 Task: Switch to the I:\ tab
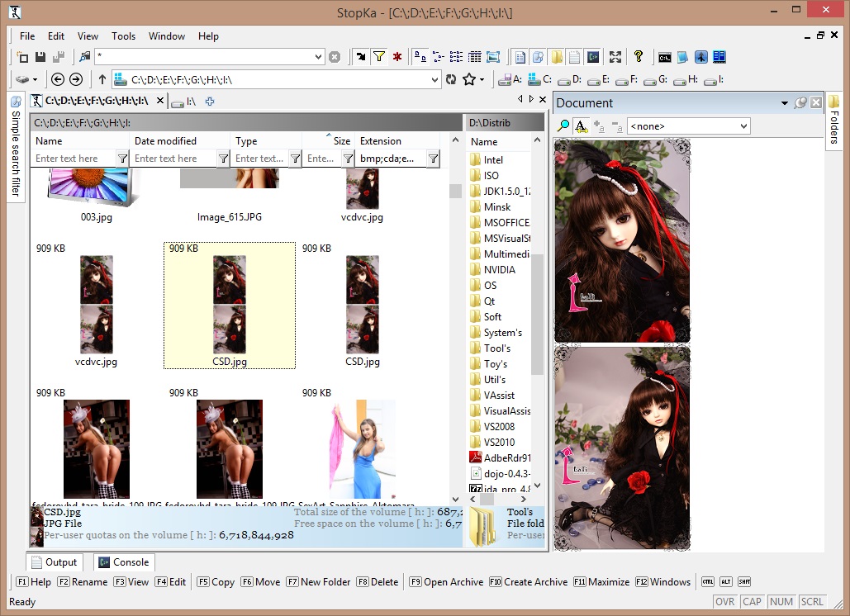pos(184,102)
